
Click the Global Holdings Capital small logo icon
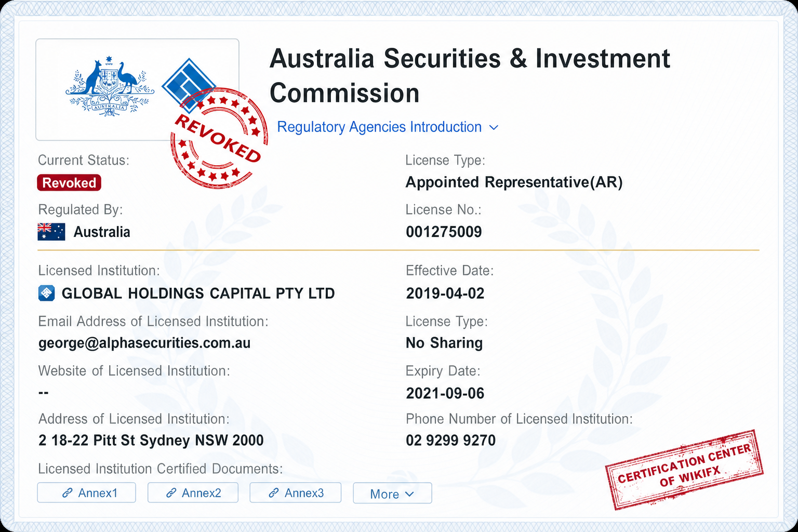click(x=47, y=294)
